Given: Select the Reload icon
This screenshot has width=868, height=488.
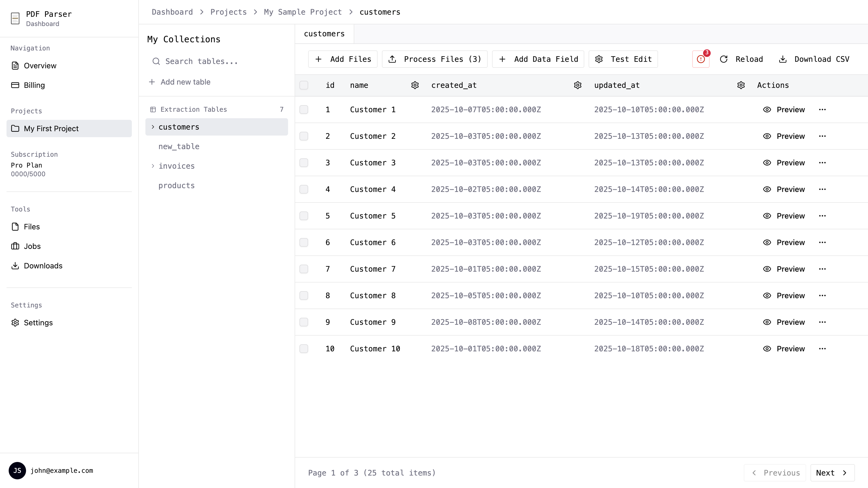Looking at the screenshot, I should [x=724, y=59].
